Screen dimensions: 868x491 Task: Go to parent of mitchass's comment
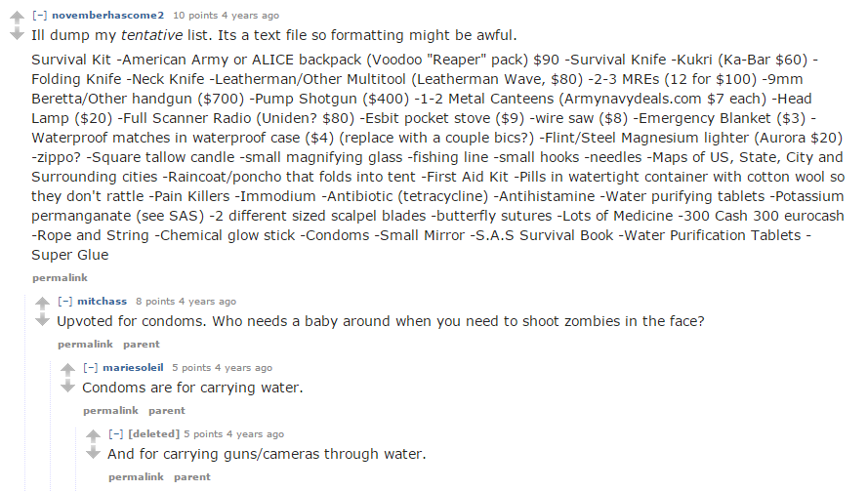click(142, 344)
